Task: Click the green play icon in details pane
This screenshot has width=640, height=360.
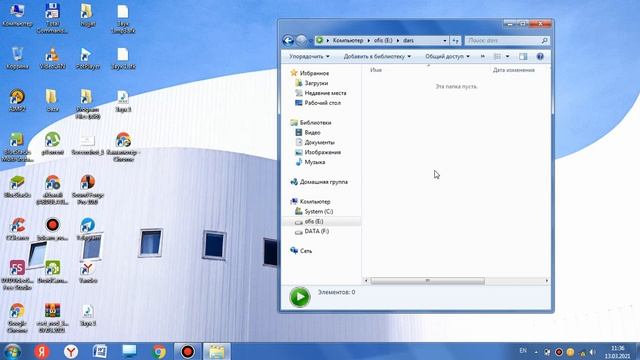Action: pyautogui.click(x=300, y=297)
